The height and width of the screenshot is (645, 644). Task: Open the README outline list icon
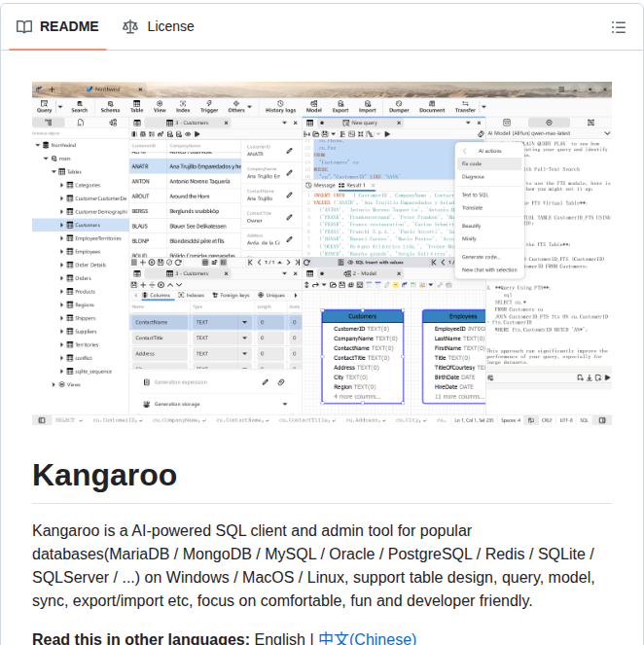click(619, 27)
